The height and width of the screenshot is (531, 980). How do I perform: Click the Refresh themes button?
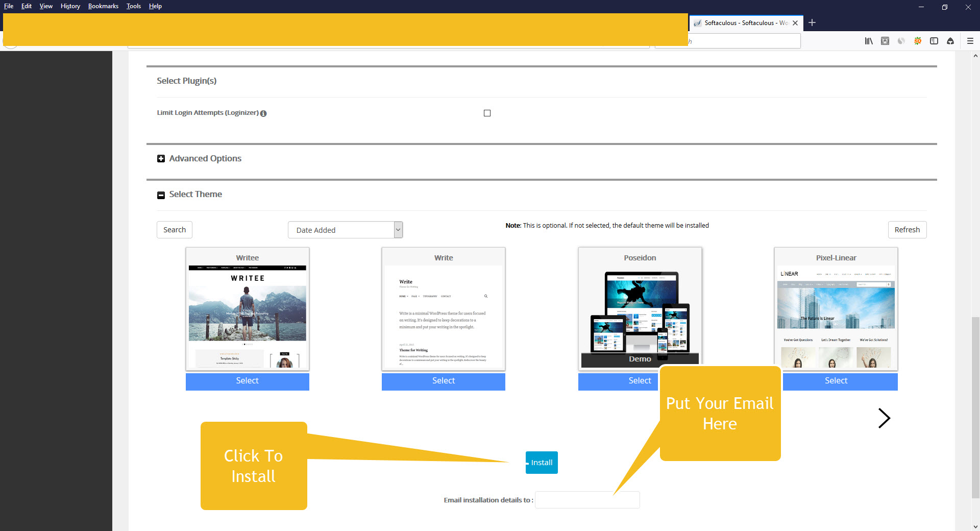(907, 230)
